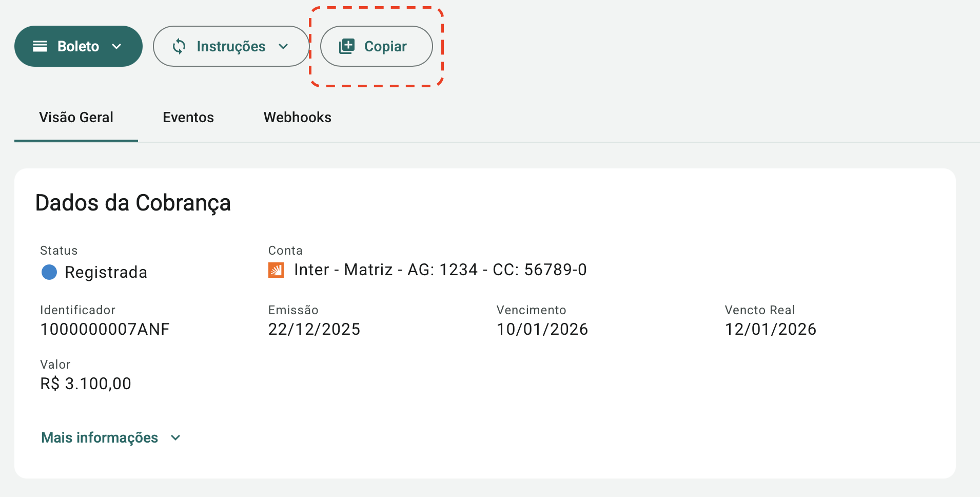Click the orange Inter bank logo
The width and height of the screenshot is (980, 497).
click(x=276, y=270)
